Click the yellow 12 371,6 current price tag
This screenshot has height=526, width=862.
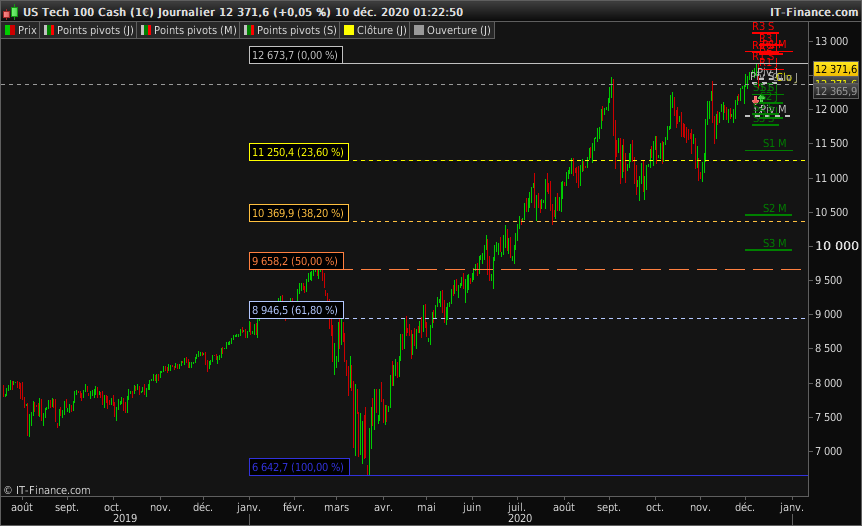(836, 69)
